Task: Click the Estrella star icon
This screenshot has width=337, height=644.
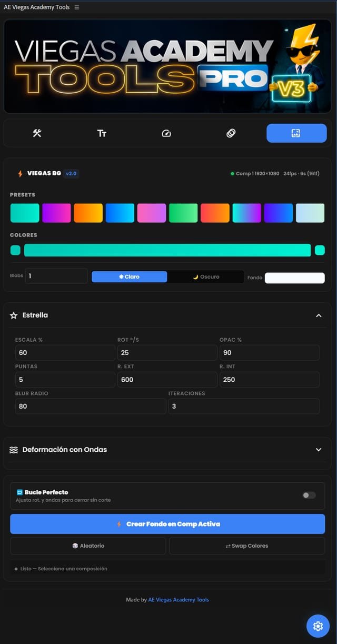Action: (14, 315)
